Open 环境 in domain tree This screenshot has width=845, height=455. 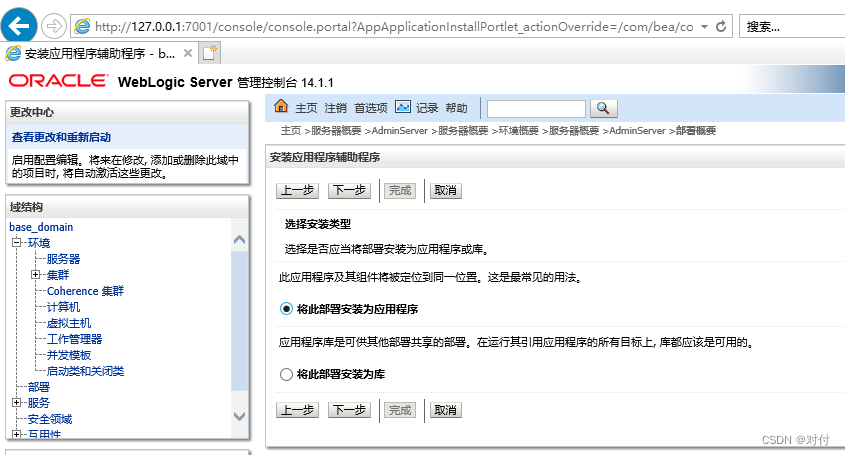(x=39, y=243)
